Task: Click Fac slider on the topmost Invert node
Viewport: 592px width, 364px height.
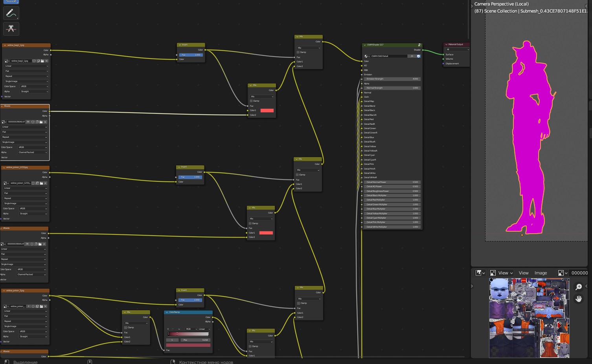Action: 191,55
